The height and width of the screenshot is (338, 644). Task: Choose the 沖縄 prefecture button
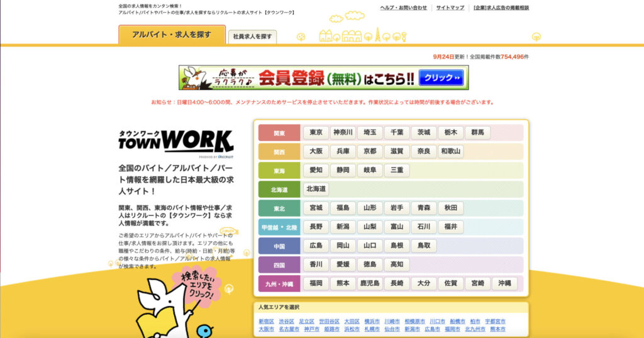(x=504, y=283)
